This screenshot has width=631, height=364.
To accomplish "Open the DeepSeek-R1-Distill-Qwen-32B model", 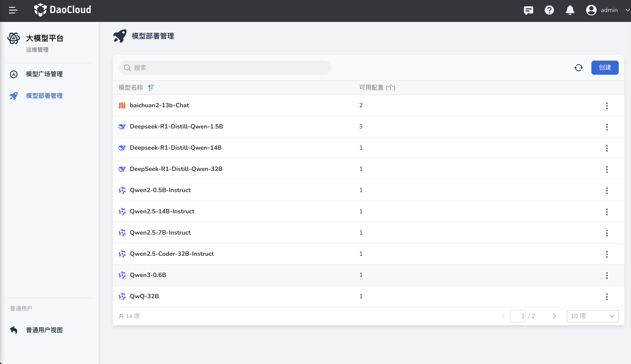I will 176,169.
